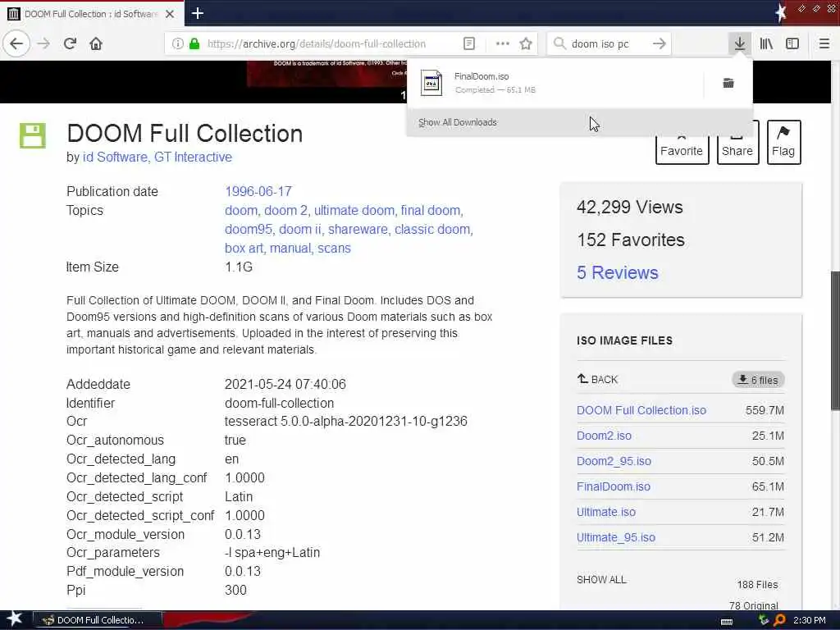This screenshot has height=630, width=840.
Task: Open the 5 Reviews link
Action: [x=617, y=272]
